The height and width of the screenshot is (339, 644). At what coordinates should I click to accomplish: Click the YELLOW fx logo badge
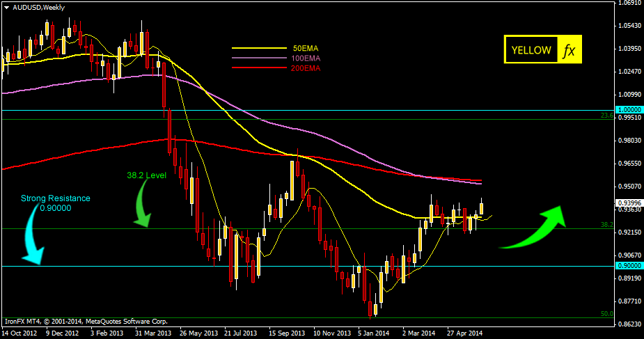point(542,50)
